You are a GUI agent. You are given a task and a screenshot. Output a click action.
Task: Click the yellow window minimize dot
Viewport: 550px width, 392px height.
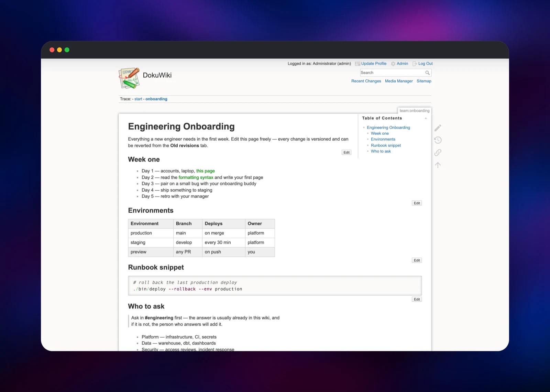59,50
